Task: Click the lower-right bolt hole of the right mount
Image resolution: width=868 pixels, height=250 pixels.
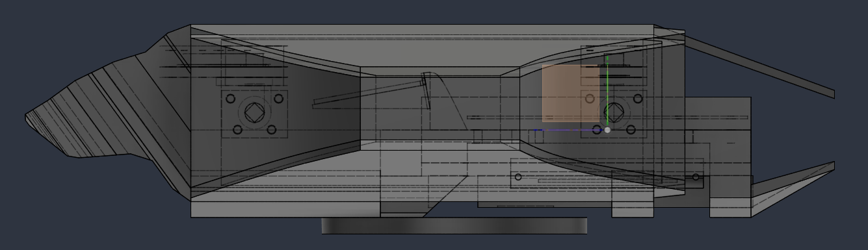Action: (x=630, y=130)
